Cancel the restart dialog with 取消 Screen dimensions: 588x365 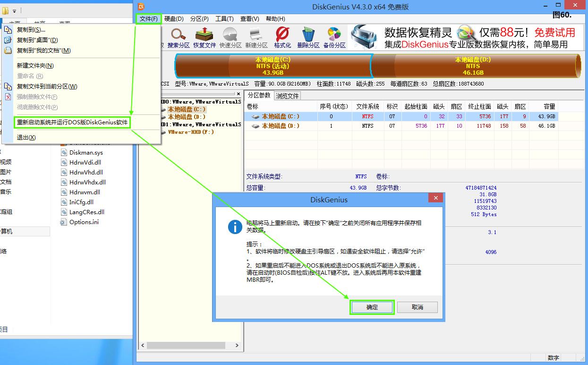tap(418, 307)
